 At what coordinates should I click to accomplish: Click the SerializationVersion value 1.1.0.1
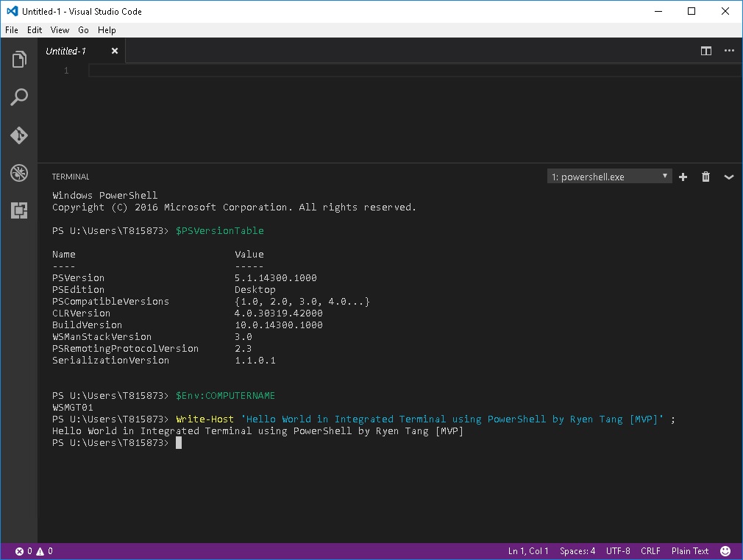(255, 361)
